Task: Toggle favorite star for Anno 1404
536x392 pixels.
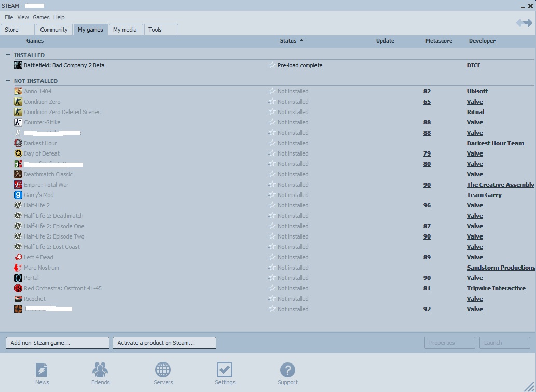Action: coord(271,91)
